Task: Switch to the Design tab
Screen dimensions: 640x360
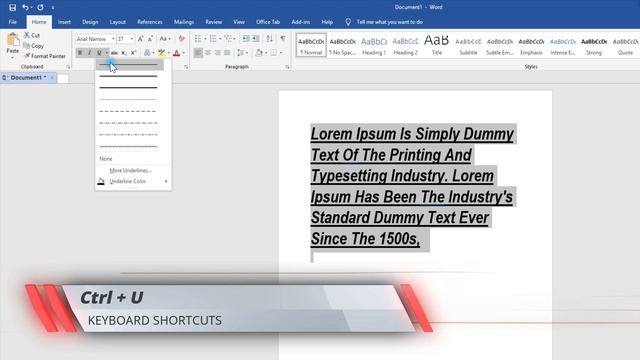Action: (90, 22)
